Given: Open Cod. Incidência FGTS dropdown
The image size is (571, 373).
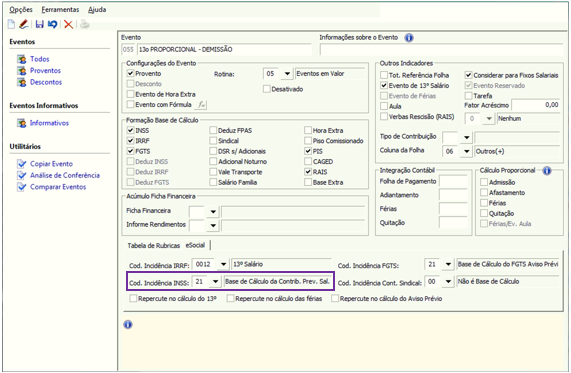Looking at the screenshot, I should tap(448, 264).
